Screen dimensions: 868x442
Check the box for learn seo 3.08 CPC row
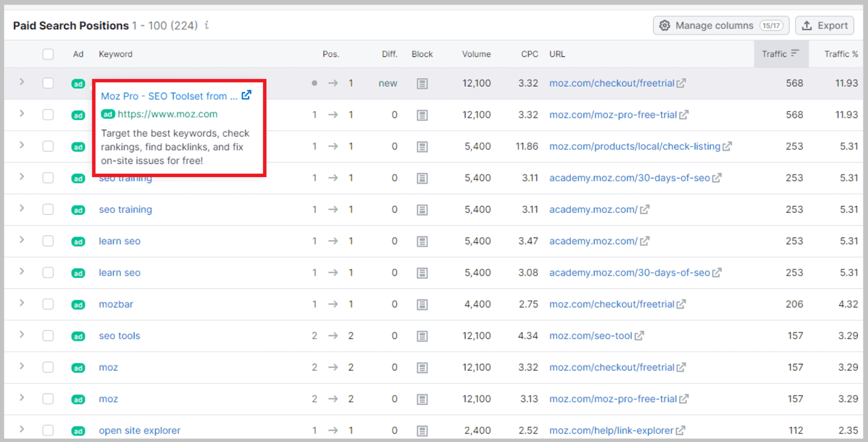point(48,272)
